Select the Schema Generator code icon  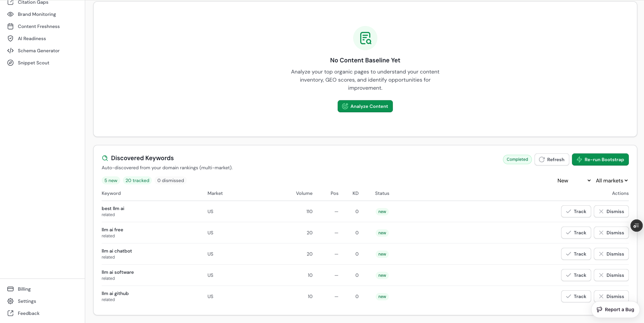coord(10,51)
